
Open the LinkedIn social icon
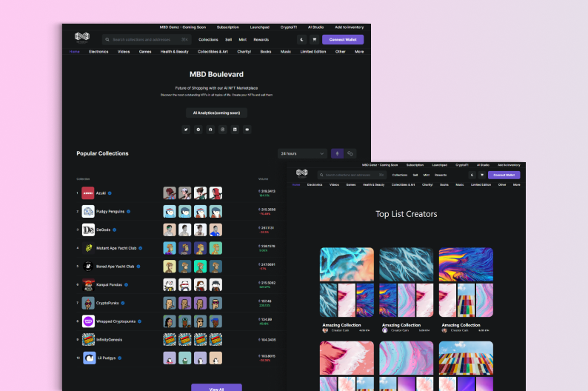pos(235,130)
